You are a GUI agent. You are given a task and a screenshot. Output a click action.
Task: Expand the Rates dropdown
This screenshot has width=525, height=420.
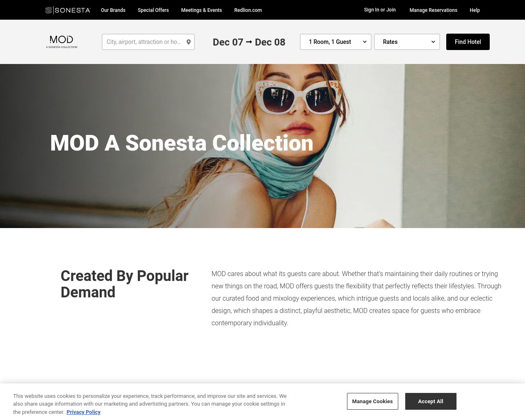[407, 42]
